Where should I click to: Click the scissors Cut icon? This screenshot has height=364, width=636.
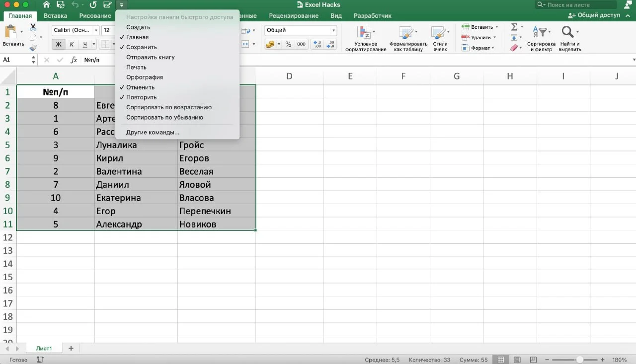click(x=33, y=27)
